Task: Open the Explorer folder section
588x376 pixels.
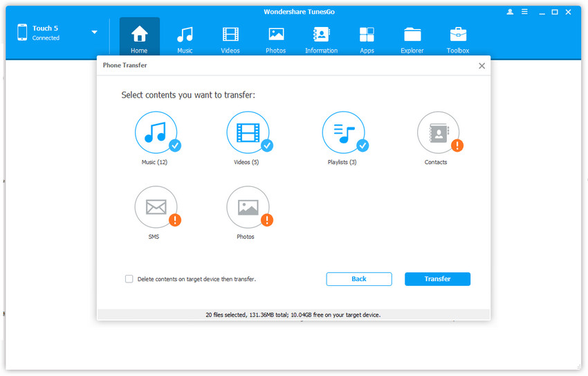Action: pos(412,39)
